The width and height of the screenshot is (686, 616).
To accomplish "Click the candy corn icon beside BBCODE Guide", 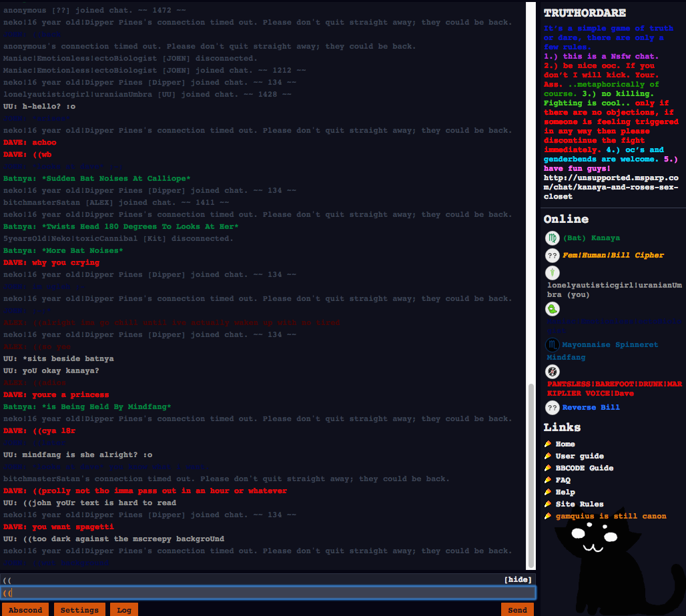I will pyautogui.click(x=548, y=468).
